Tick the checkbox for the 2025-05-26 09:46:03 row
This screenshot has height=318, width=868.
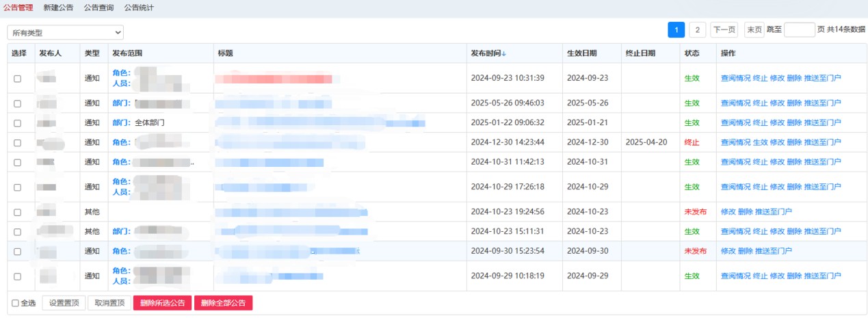click(x=18, y=103)
